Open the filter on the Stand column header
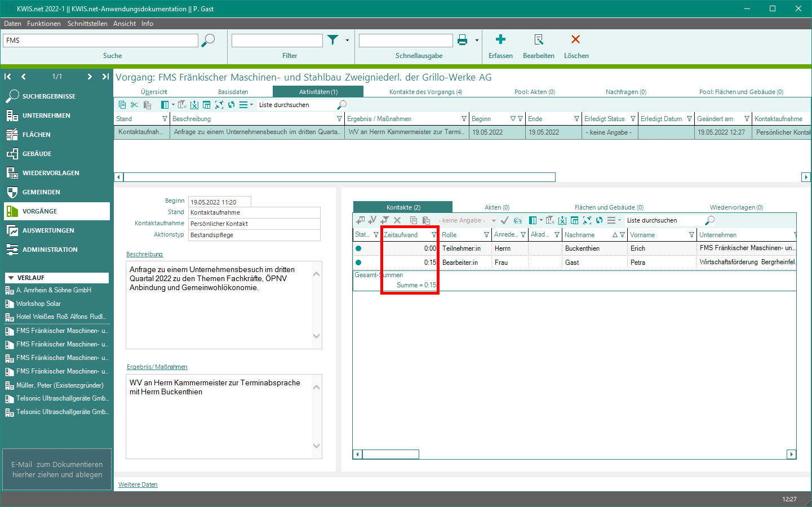Image resolution: width=812 pixels, height=507 pixels. [165, 119]
